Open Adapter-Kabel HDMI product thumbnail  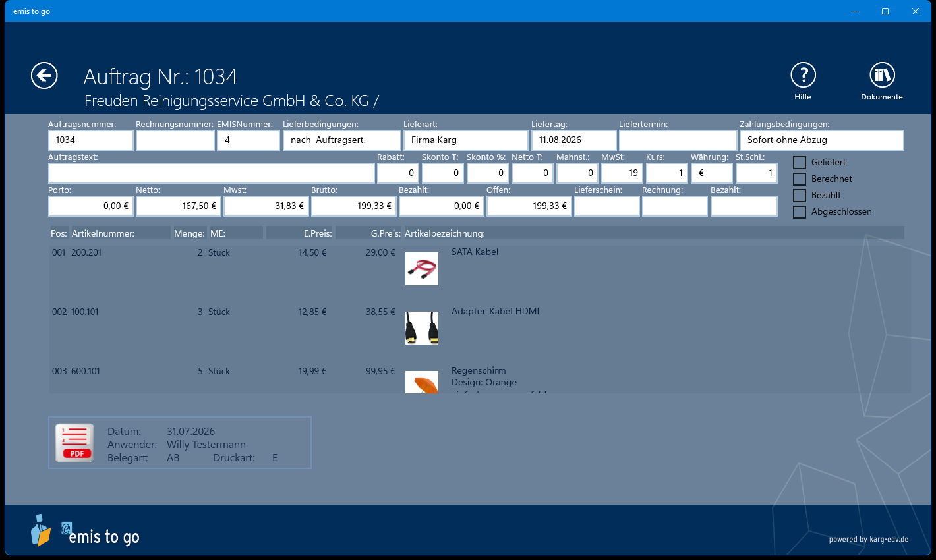coord(422,328)
